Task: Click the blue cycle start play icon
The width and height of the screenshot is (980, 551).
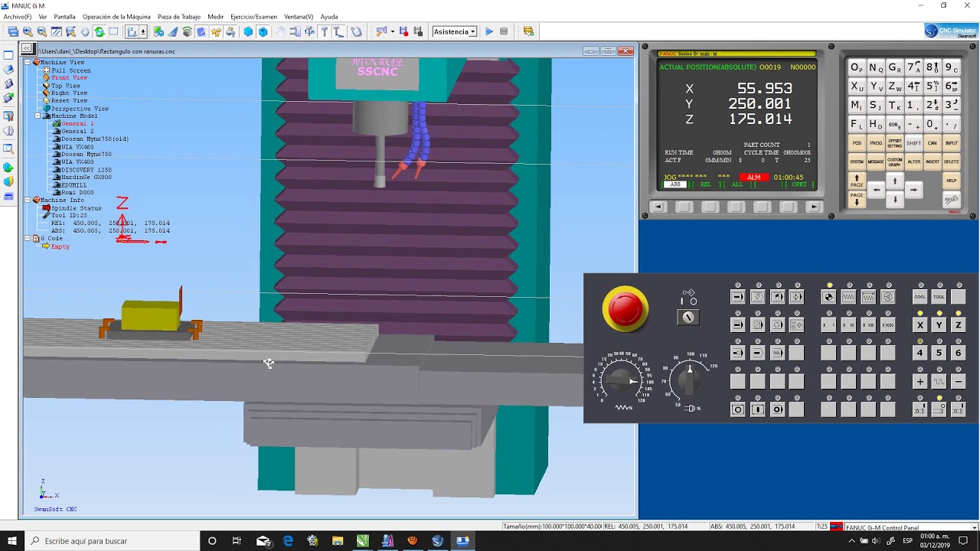Action: point(489,31)
